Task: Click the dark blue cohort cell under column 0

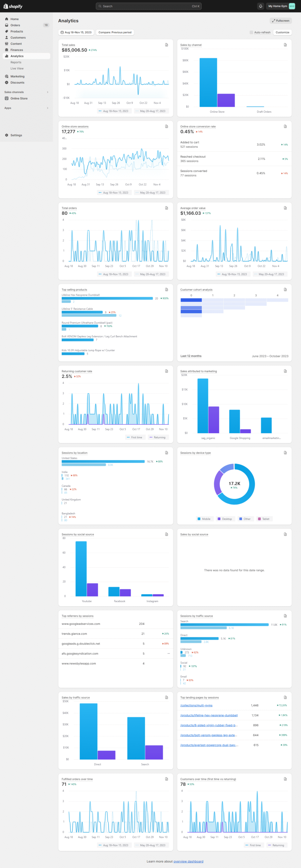Action: coord(191,300)
